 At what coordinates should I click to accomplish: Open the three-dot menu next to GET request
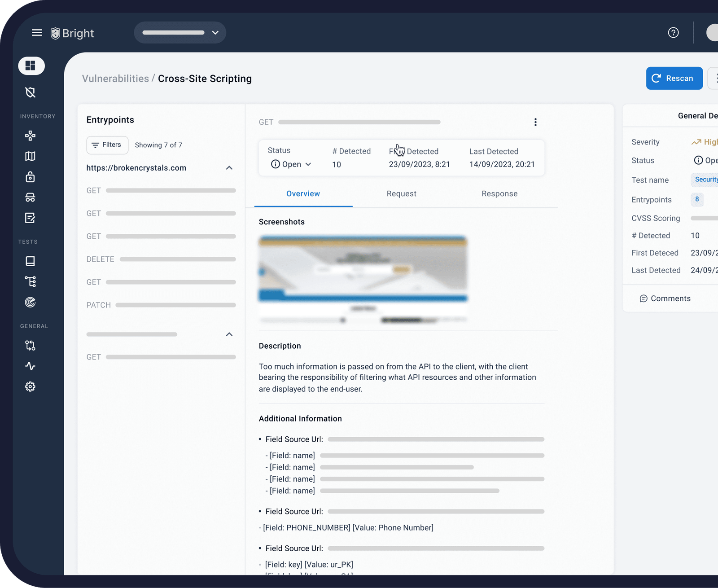pyautogui.click(x=535, y=122)
